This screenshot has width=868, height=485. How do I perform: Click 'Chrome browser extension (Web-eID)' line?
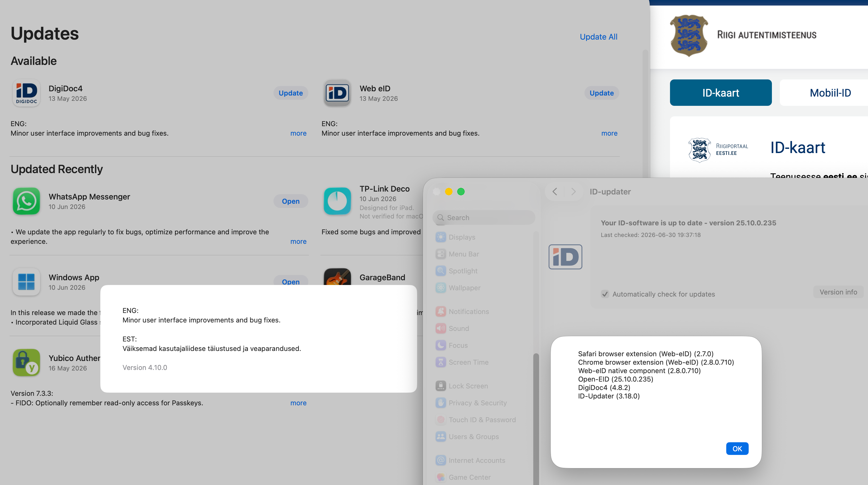point(656,362)
